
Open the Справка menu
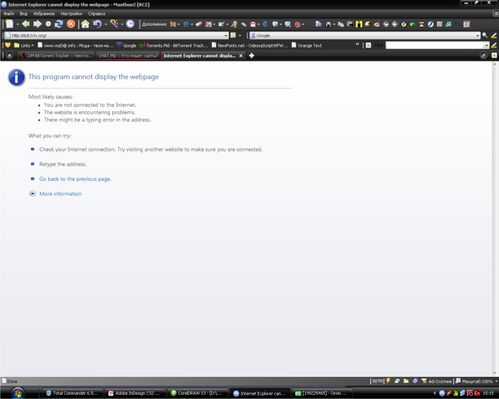click(x=96, y=14)
